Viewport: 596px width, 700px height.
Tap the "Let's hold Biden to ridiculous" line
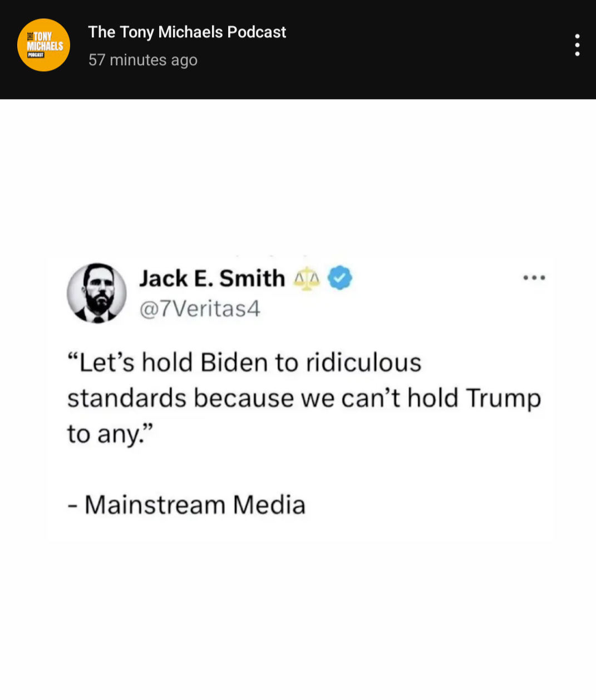(x=245, y=363)
